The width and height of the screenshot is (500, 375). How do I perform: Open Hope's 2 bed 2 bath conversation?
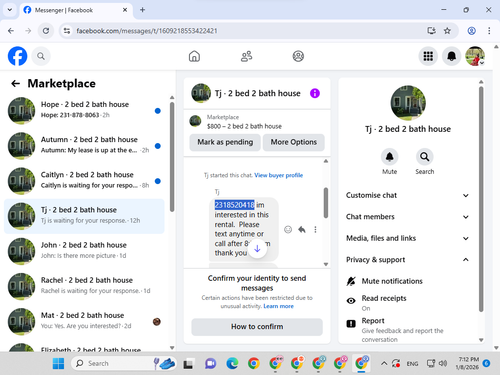84,110
